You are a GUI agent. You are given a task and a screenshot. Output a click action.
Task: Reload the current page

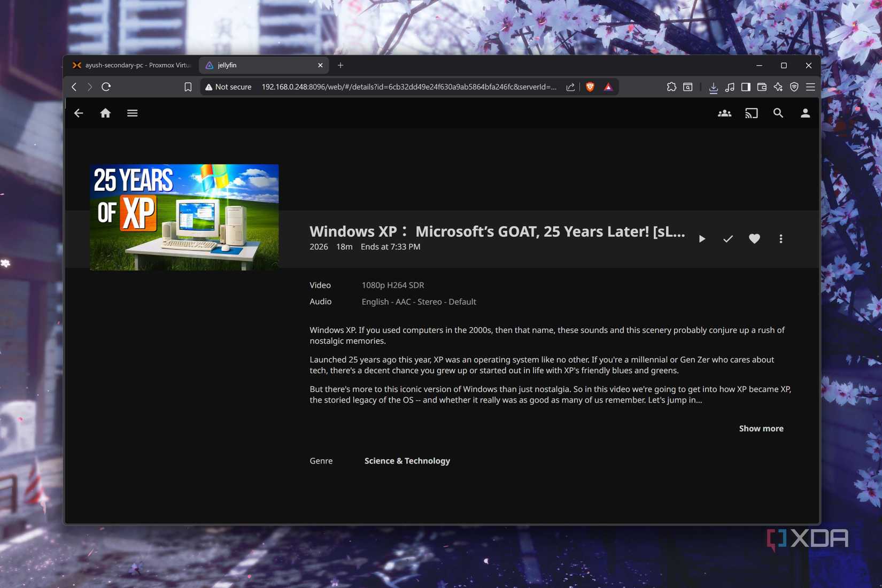point(106,87)
